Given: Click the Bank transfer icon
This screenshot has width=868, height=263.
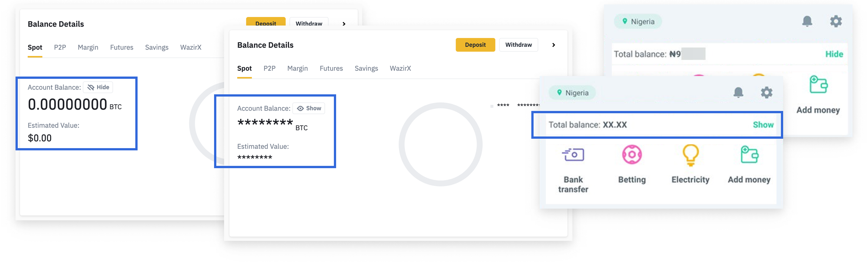Looking at the screenshot, I should [573, 155].
